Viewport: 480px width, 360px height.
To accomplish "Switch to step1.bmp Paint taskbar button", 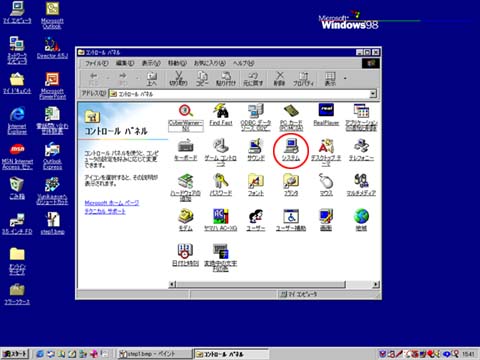I will click(x=155, y=354).
